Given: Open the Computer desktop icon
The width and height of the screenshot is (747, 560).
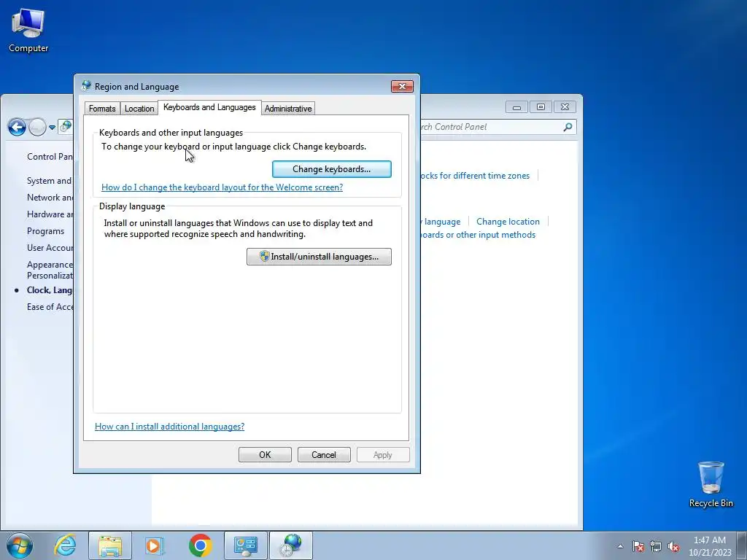Looking at the screenshot, I should click(x=28, y=31).
